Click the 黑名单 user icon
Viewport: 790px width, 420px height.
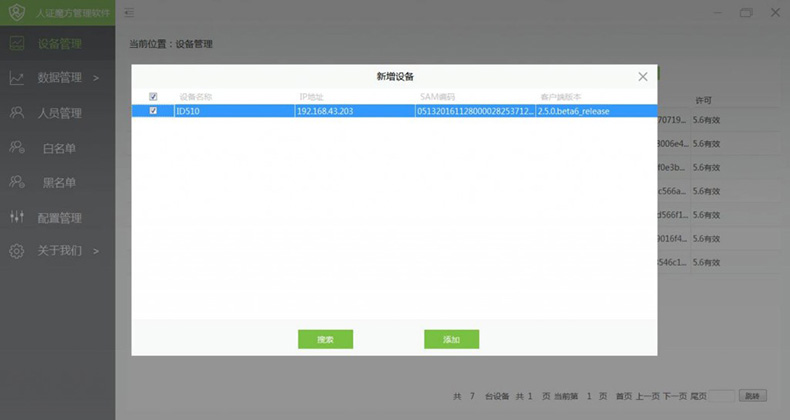[17, 182]
